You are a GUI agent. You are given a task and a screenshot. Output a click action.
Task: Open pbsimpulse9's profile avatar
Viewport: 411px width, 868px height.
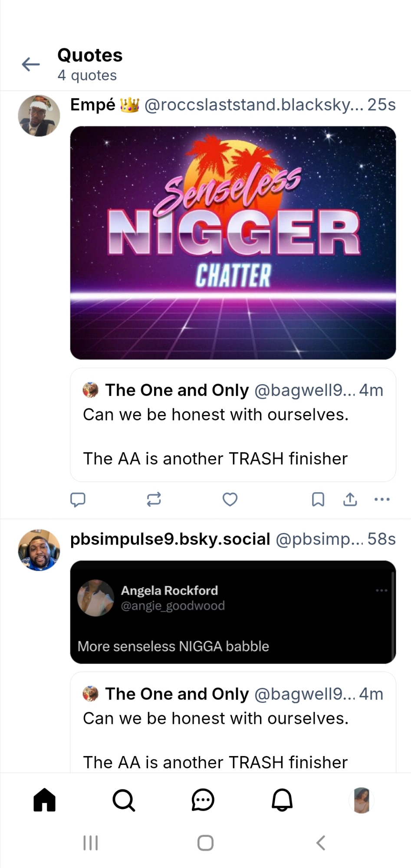[39, 550]
